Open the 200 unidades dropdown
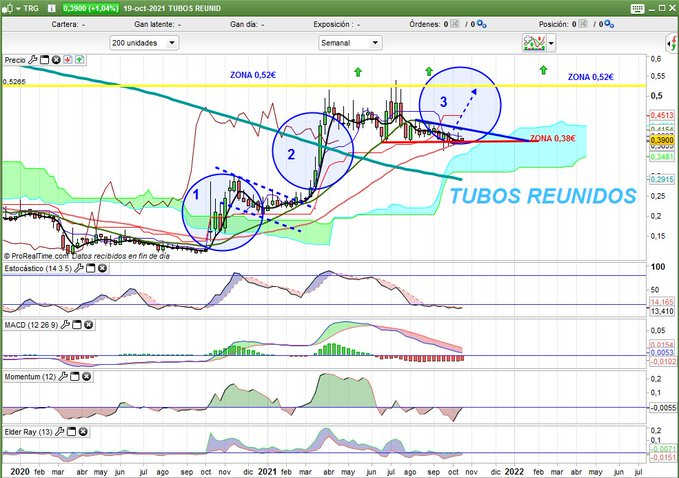 coord(143,43)
